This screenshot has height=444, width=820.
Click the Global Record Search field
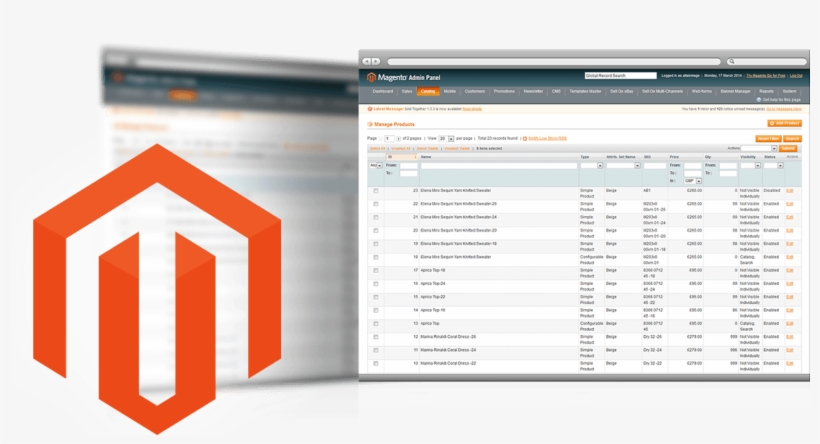[620, 76]
